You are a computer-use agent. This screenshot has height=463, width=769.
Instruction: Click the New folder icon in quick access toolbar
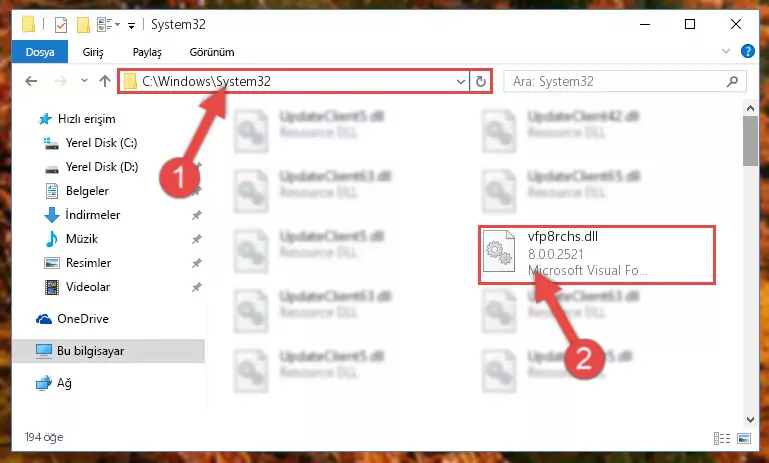point(83,25)
